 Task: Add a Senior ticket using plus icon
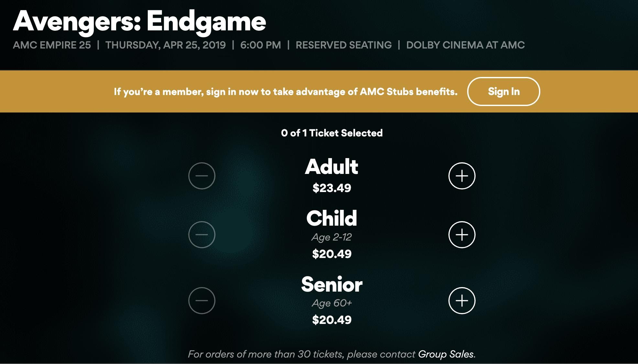click(x=462, y=301)
